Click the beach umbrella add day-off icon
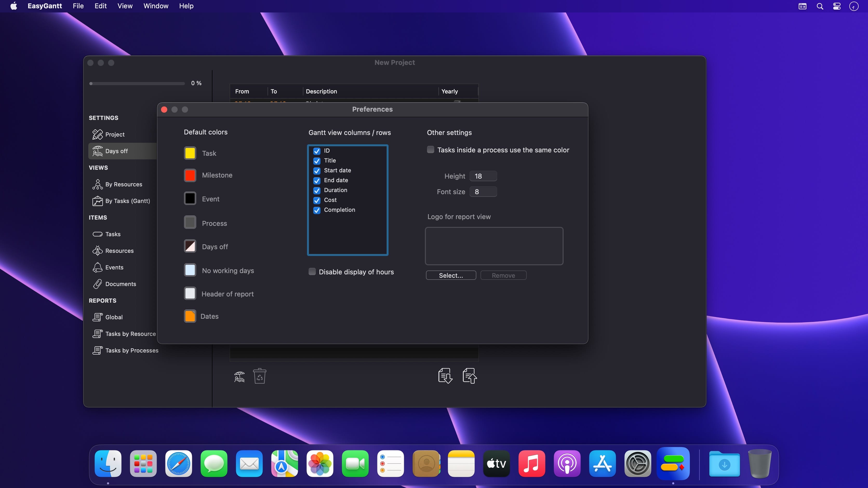 239,376
